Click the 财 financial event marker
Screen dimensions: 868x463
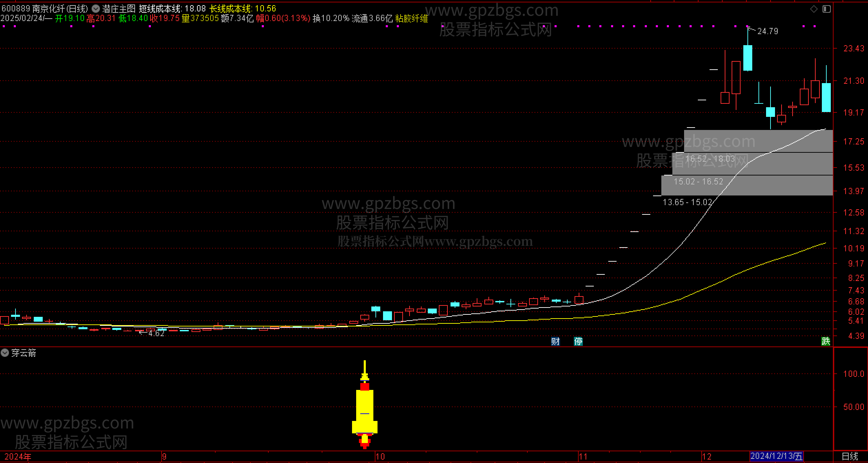click(555, 341)
